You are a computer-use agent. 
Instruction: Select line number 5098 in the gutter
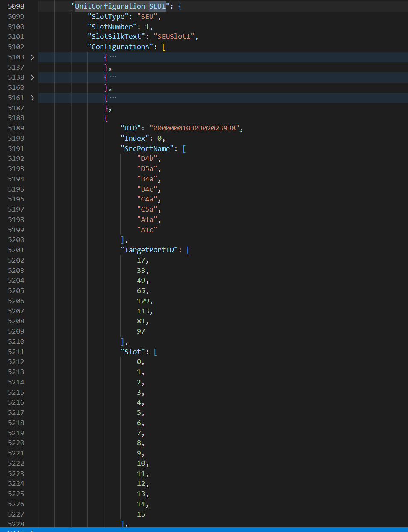(x=16, y=6)
